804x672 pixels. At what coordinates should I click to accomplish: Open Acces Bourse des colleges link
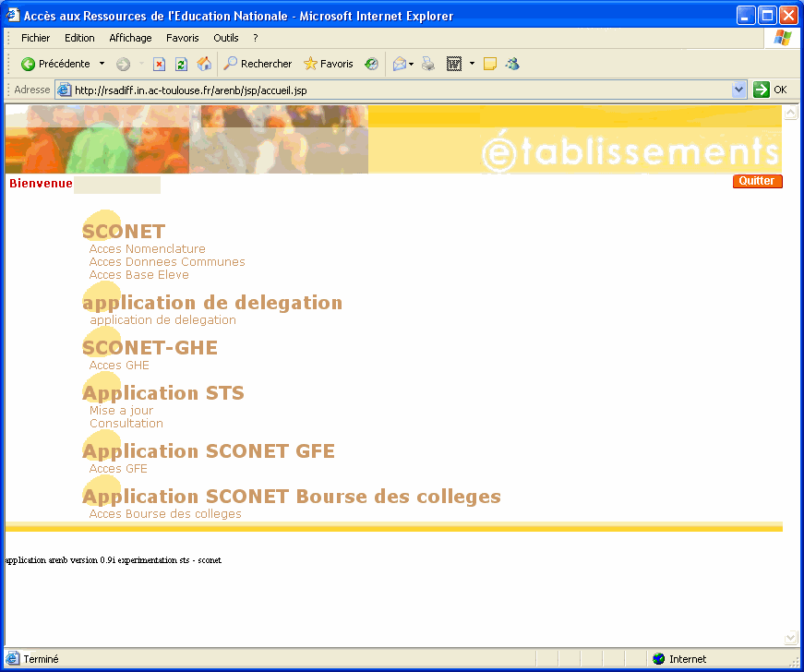click(x=165, y=513)
